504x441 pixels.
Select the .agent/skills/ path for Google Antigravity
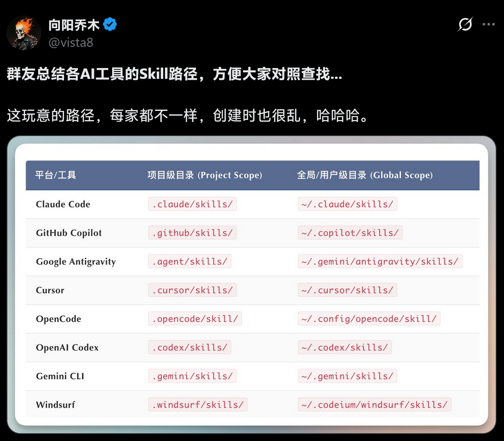[x=190, y=261]
